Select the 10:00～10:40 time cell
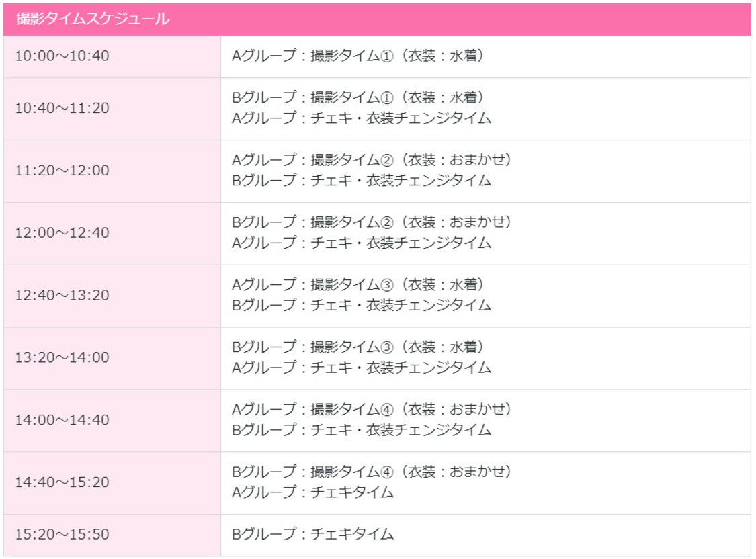756x559 pixels. (x=62, y=56)
